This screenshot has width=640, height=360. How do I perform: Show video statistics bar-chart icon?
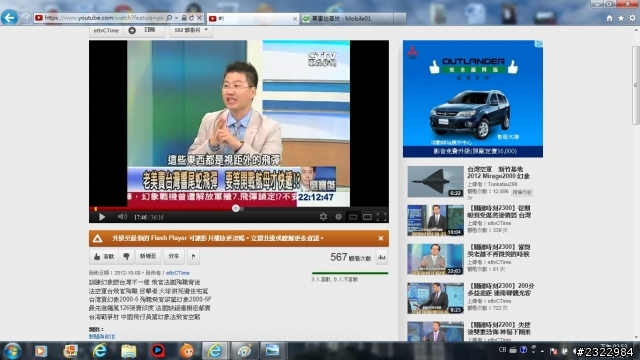(382, 257)
